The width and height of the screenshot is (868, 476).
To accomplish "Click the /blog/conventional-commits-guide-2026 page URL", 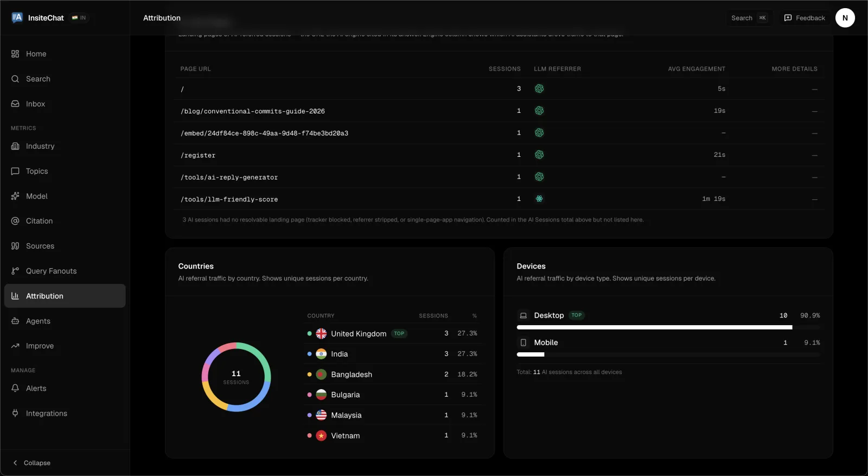I will coord(253,111).
